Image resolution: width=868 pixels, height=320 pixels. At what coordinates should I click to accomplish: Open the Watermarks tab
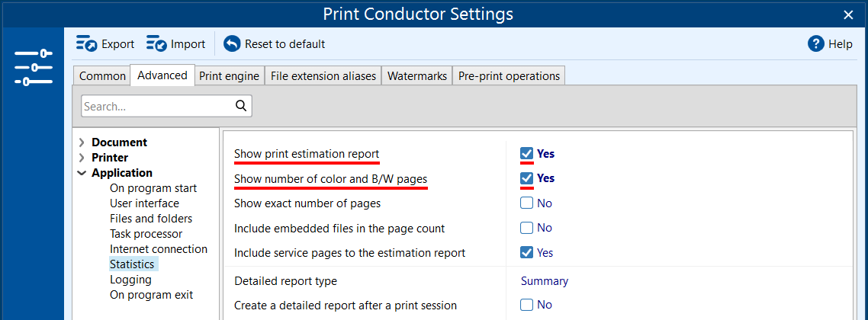pos(416,76)
